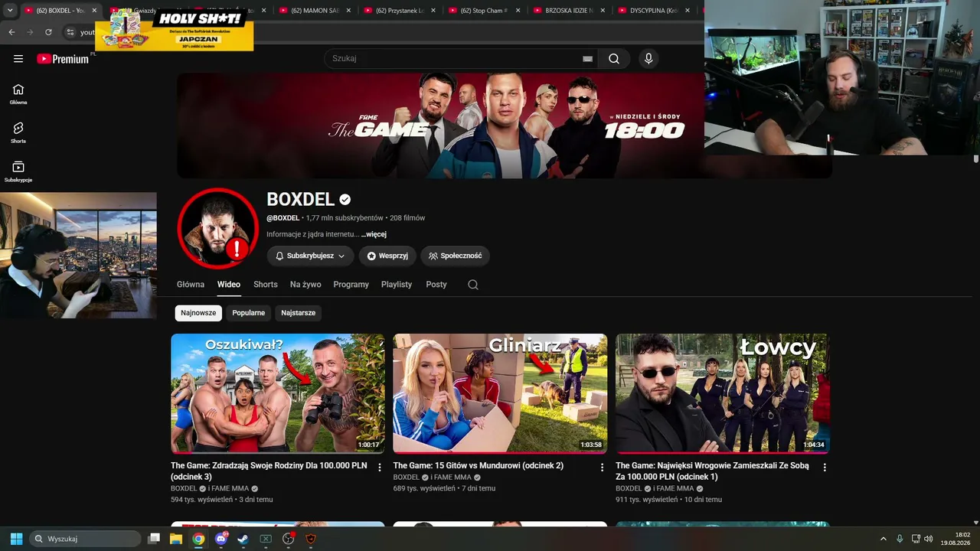Open the Posty channel tab
The width and height of the screenshot is (980, 551).
[436, 285]
